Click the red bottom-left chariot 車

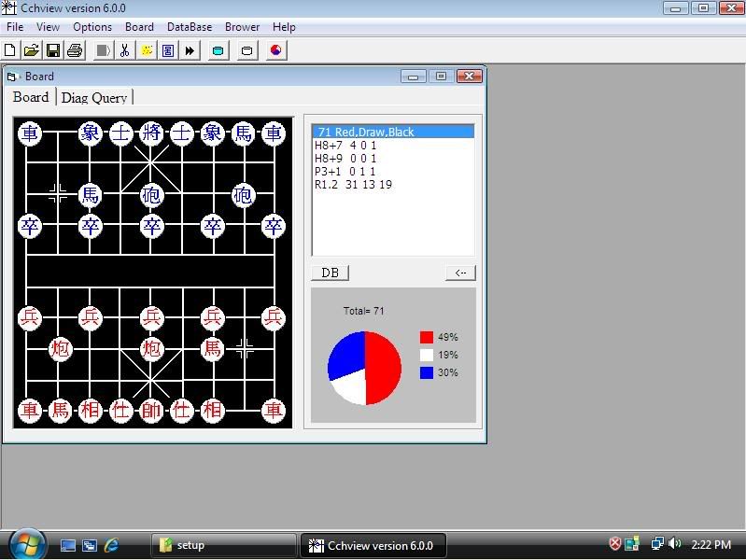(x=30, y=410)
